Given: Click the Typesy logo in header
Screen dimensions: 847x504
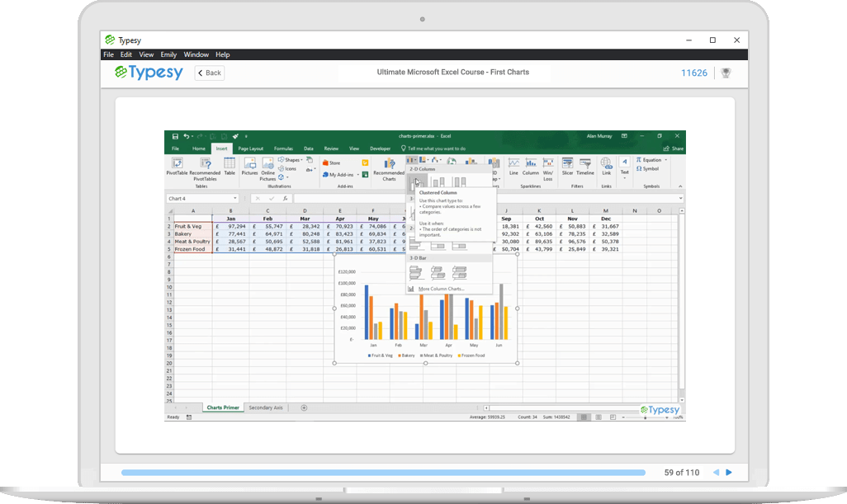Looking at the screenshot, I should (149, 73).
